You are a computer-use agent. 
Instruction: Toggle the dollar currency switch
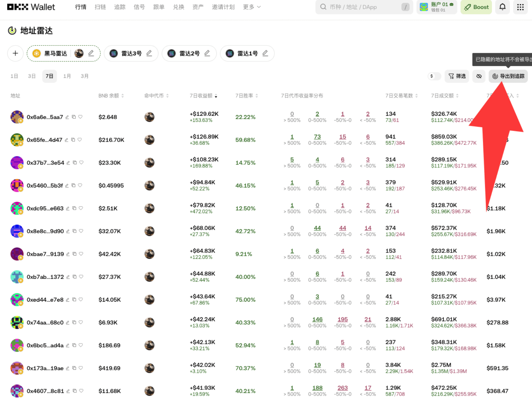(x=434, y=76)
